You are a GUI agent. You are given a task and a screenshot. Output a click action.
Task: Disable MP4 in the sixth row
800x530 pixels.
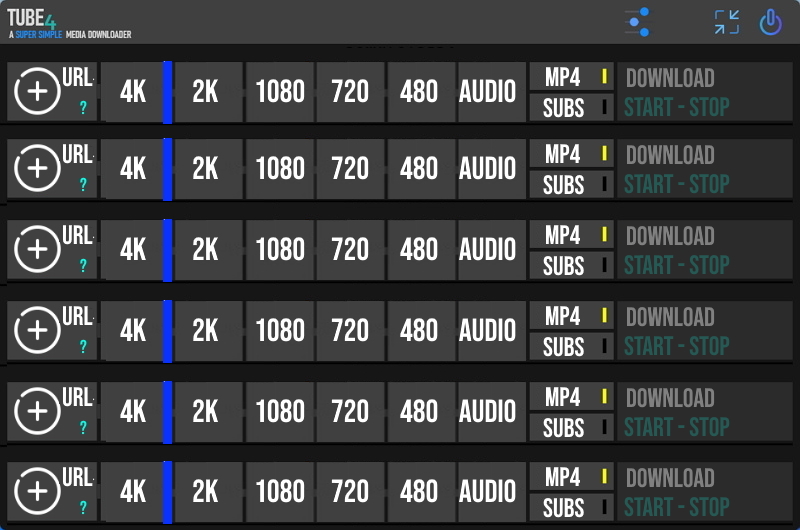tap(571, 476)
